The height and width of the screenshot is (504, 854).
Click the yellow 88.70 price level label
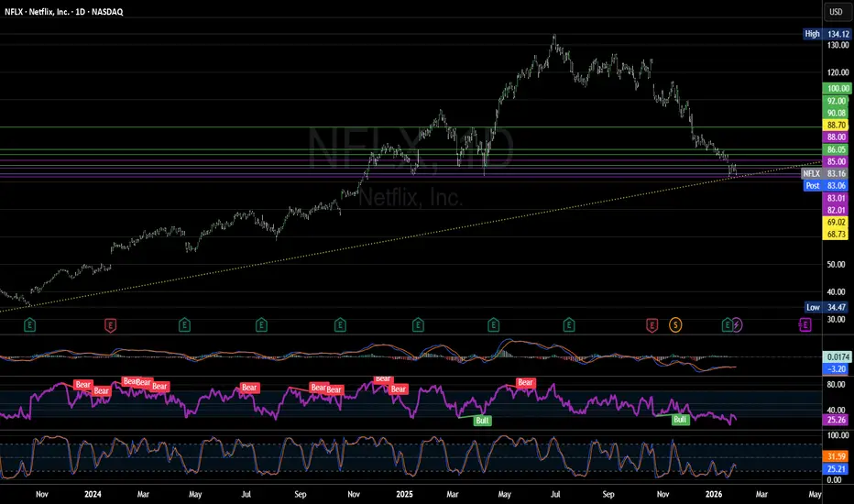(837, 126)
